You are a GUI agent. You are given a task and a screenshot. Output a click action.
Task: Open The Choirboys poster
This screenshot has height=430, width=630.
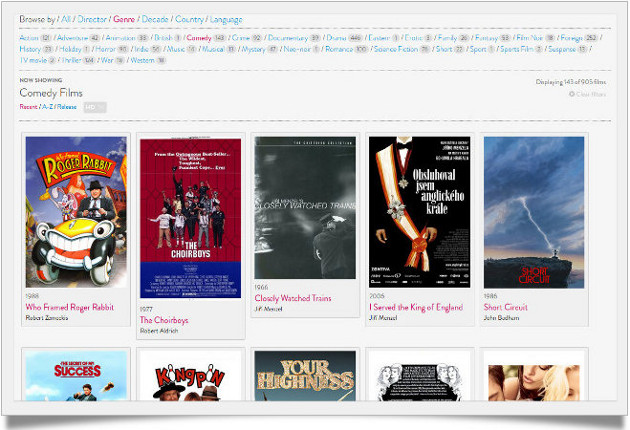pos(190,218)
